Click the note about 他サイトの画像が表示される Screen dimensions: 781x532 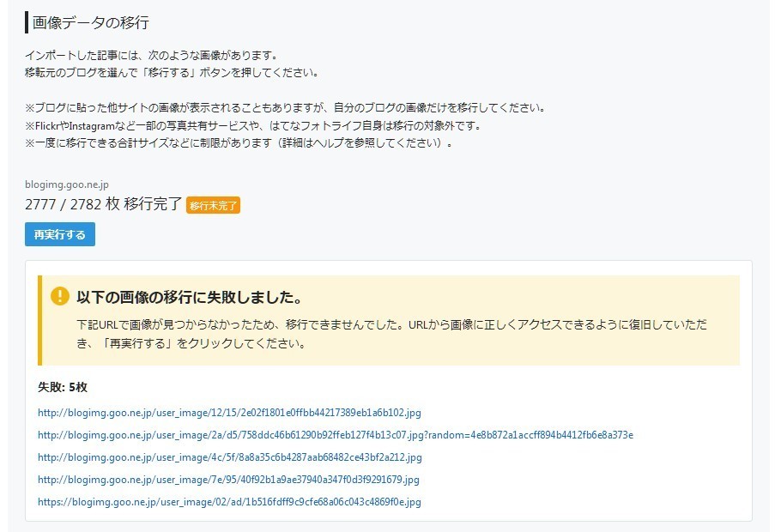[x=287, y=107]
